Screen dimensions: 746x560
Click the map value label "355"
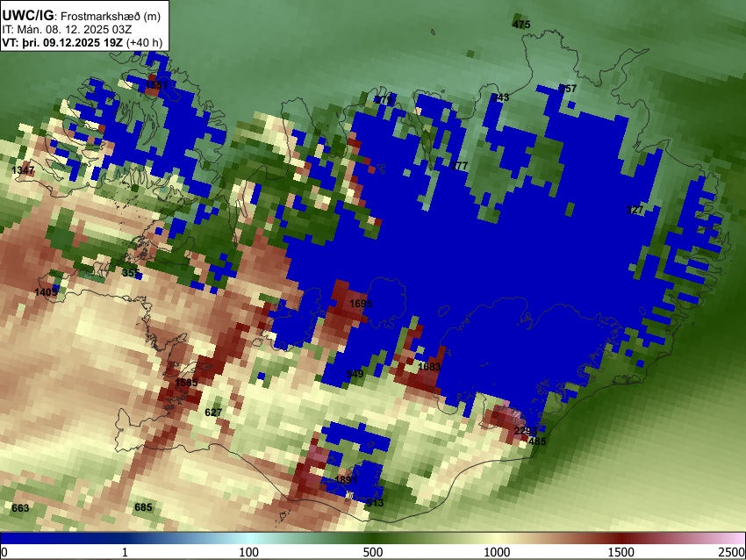131,273
